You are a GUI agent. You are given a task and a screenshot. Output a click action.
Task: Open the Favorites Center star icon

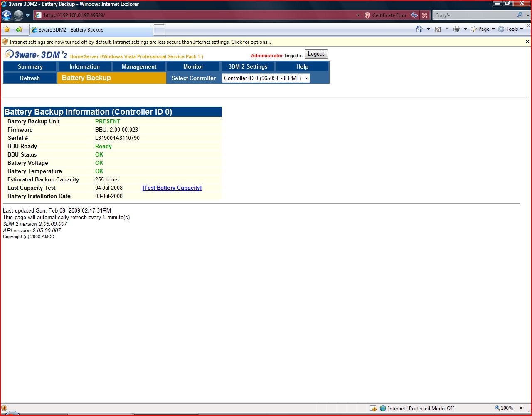coord(7,29)
